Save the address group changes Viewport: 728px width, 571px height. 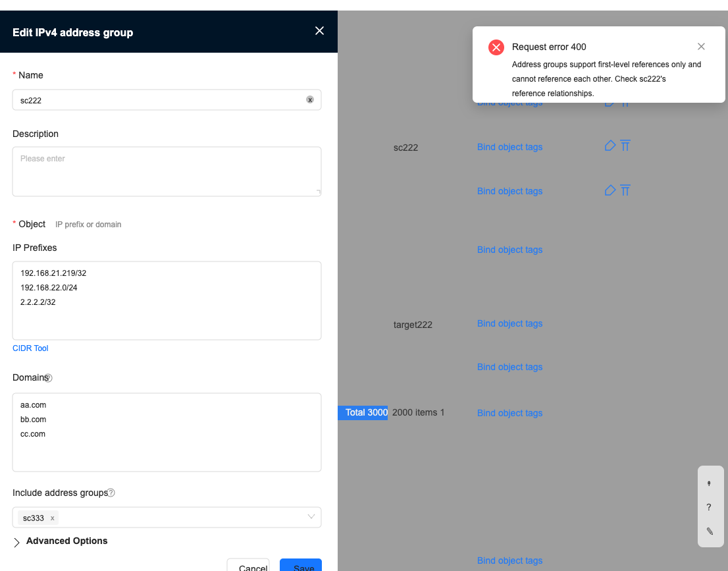coord(301,566)
